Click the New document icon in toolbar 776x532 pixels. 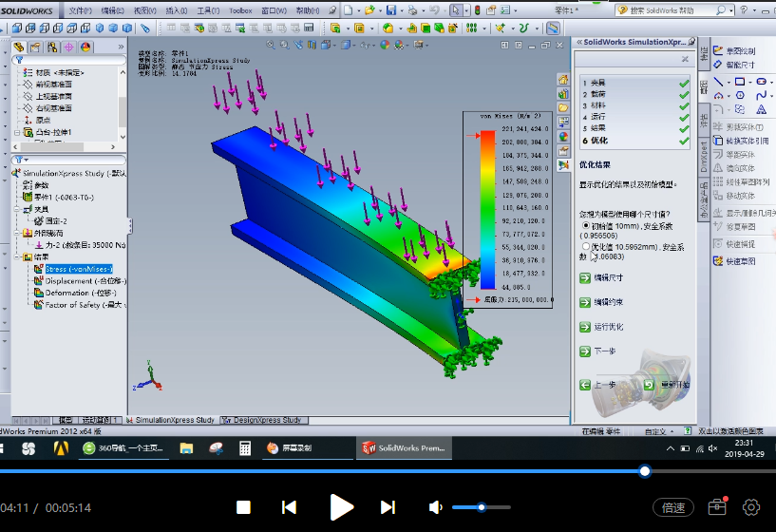click(349, 9)
